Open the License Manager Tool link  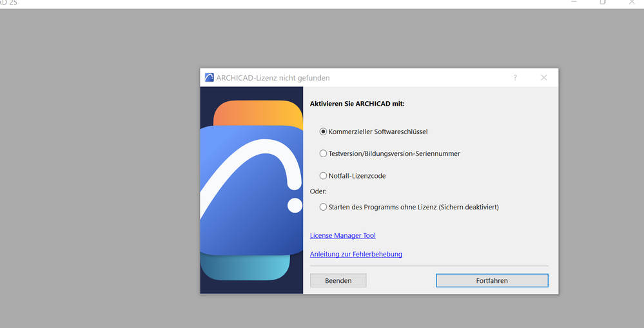click(342, 235)
